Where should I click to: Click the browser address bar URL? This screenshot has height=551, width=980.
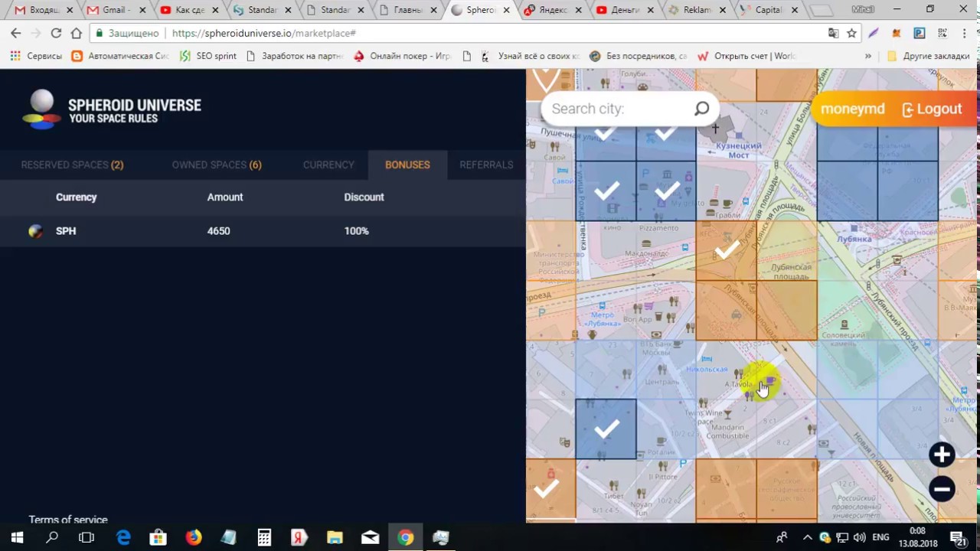click(263, 34)
